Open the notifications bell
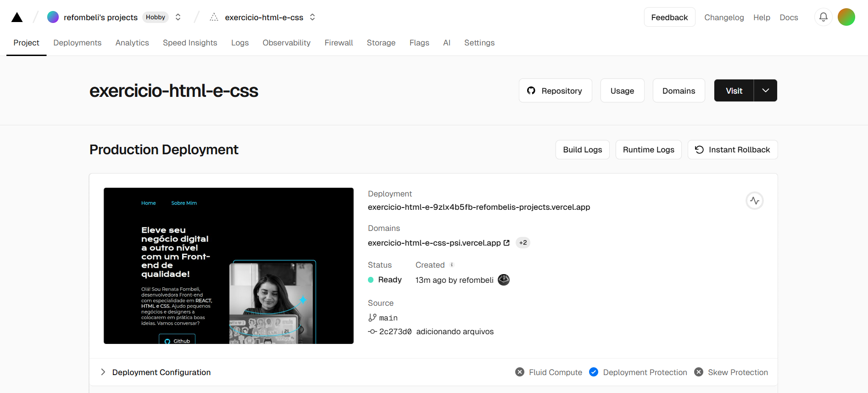 (x=823, y=17)
